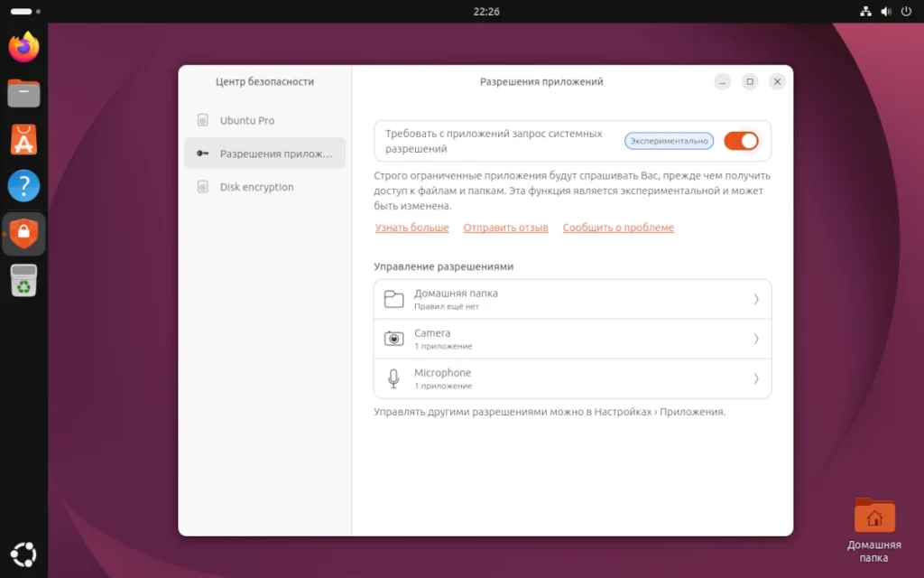The image size is (924, 578).
Task: Click the Security Center dock icon
Action: click(23, 234)
